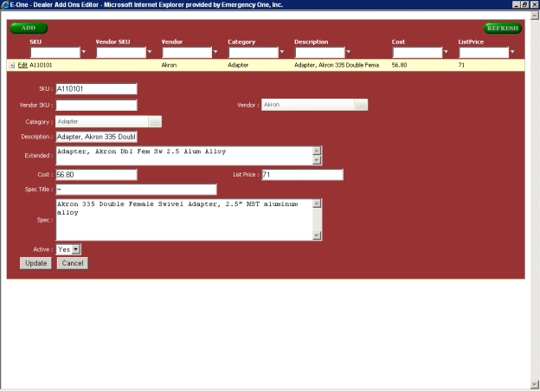Click page scrollbar down arrow
540x392 pixels.
[535, 384]
